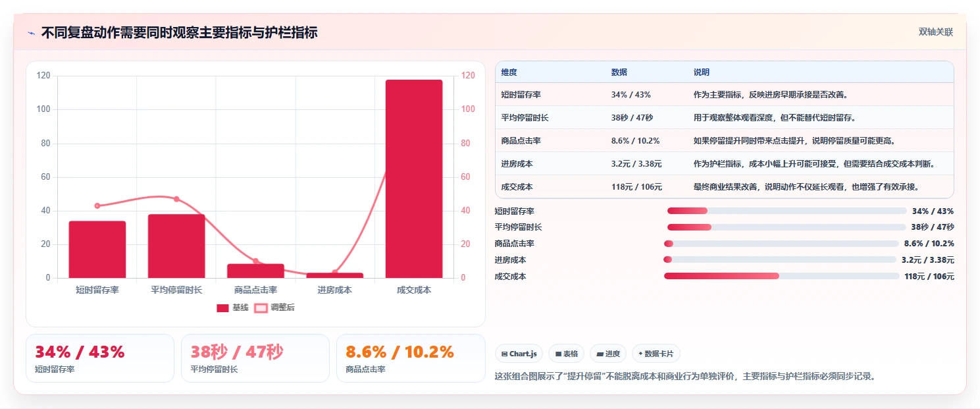Select the 表格 tag chip
The height and width of the screenshot is (409, 980).
point(566,354)
